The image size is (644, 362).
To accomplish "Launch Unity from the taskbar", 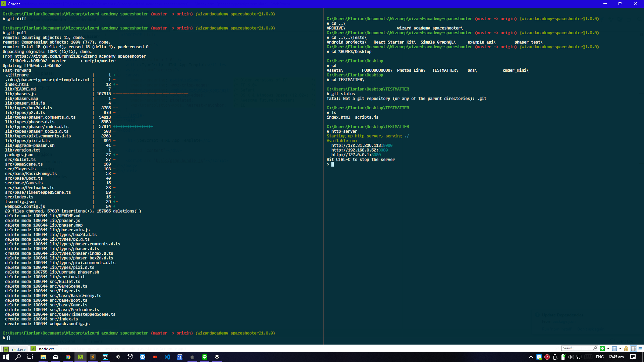I will pos(118,357).
